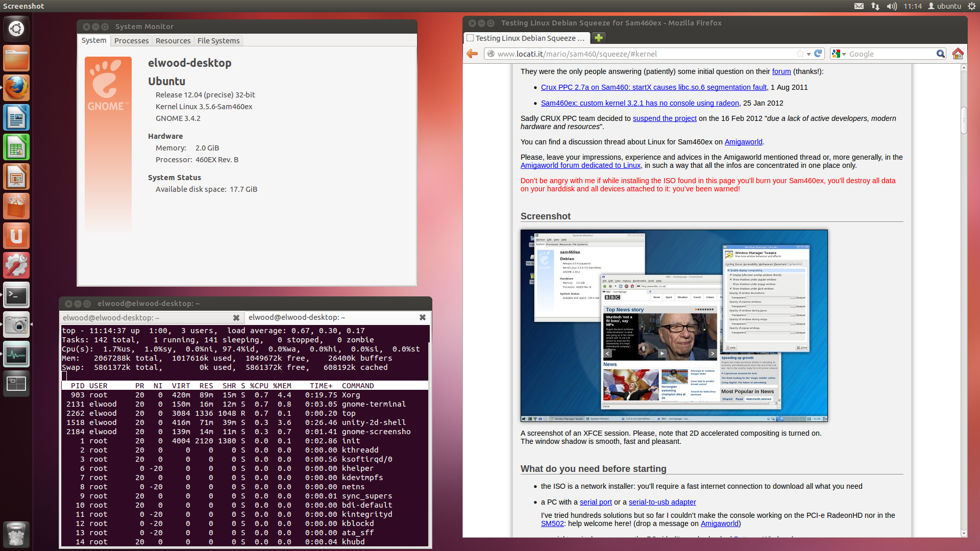Screen dimensions: 980x551
Task: Click the Xorg process row in top
Action: [x=244, y=395]
